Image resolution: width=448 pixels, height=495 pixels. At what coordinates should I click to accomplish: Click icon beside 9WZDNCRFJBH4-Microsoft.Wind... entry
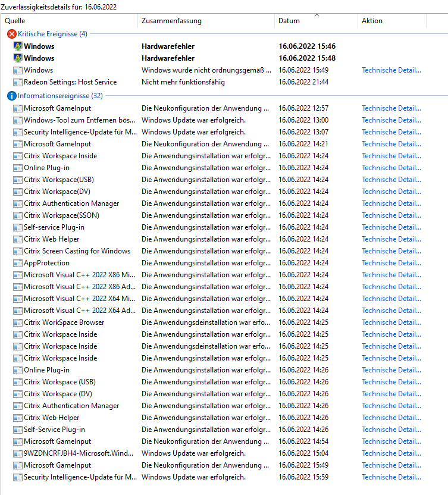click(18, 453)
